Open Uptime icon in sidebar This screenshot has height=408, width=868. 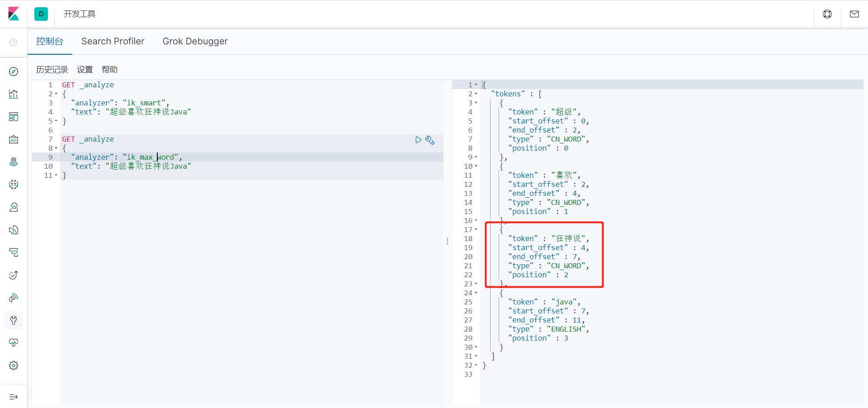[14, 275]
